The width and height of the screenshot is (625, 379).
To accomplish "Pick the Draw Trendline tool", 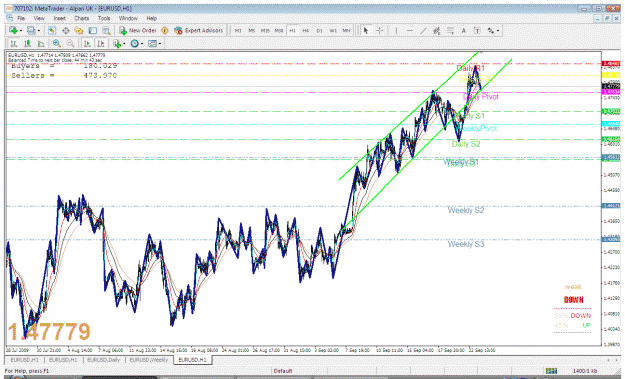I will (x=423, y=30).
